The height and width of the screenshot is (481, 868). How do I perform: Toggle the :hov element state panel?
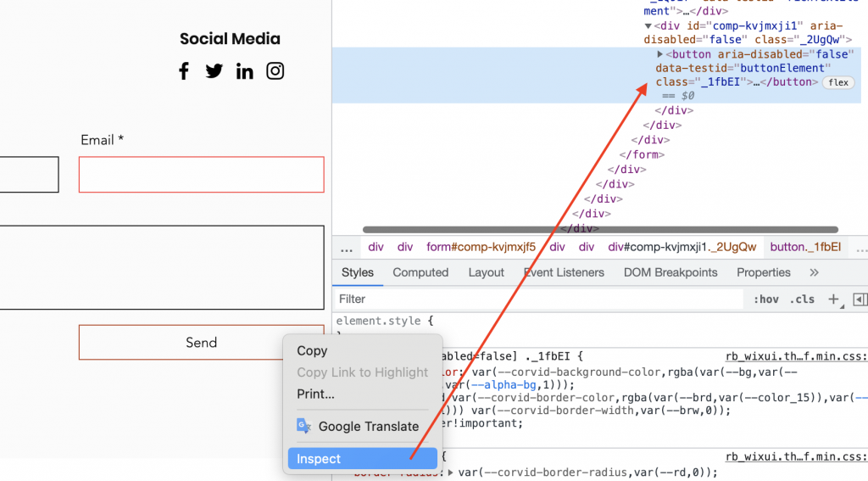coord(765,299)
